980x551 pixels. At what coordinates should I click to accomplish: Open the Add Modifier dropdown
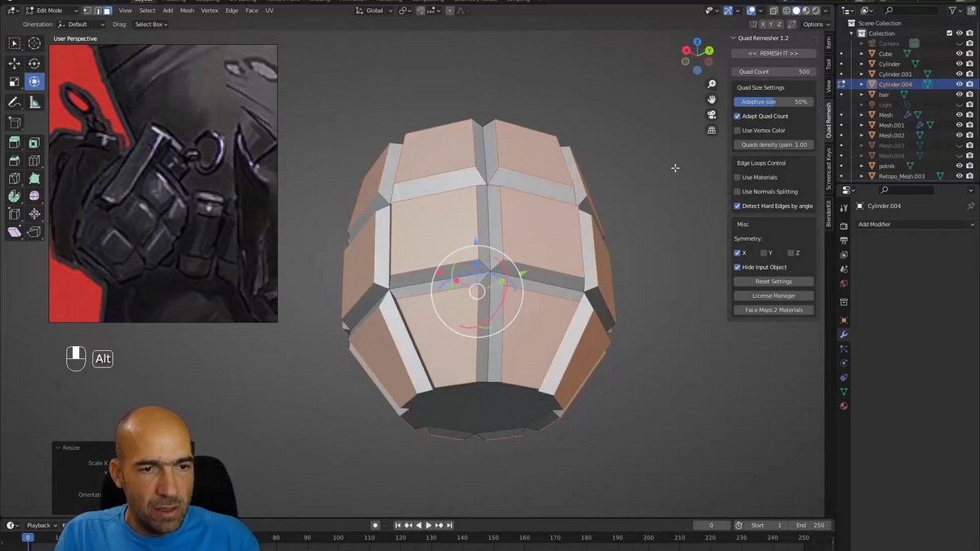point(915,224)
